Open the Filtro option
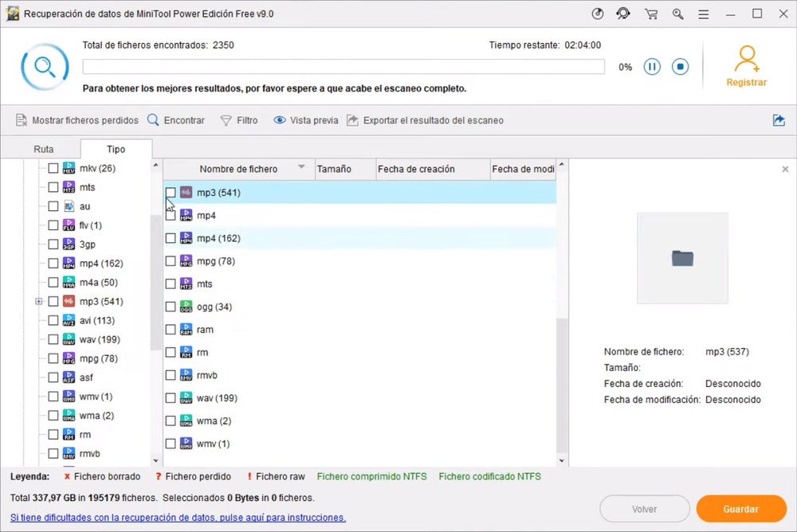 [239, 120]
